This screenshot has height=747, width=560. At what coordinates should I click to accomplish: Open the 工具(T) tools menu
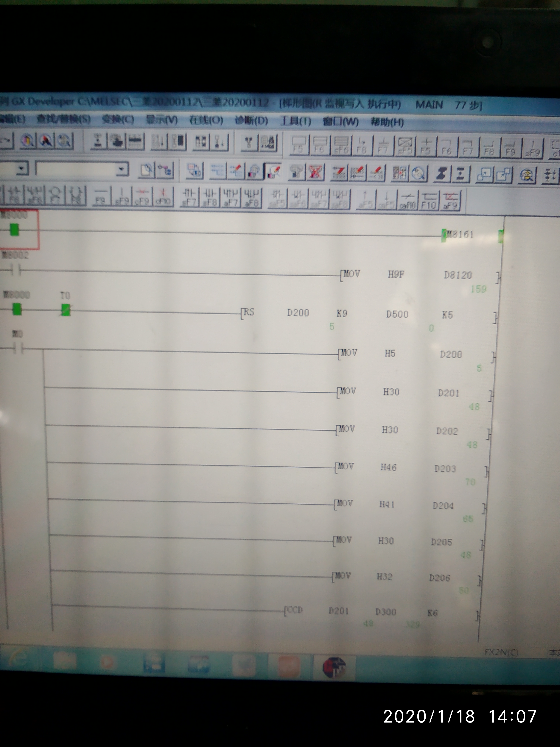[295, 121]
